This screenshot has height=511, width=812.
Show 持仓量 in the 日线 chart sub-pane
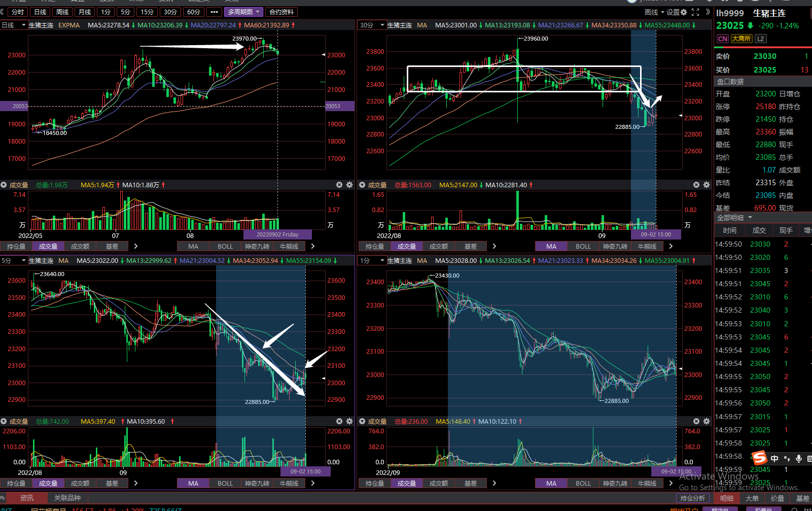click(x=16, y=247)
